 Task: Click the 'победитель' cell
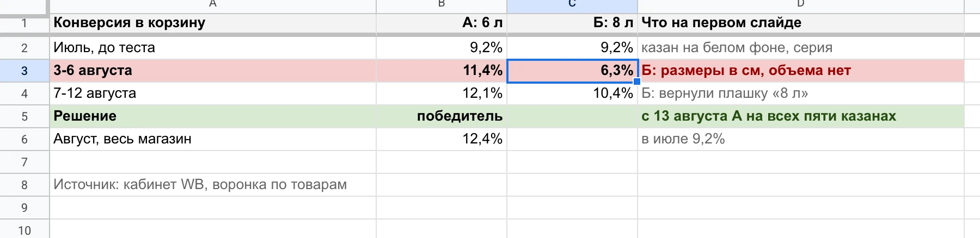point(442,116)
